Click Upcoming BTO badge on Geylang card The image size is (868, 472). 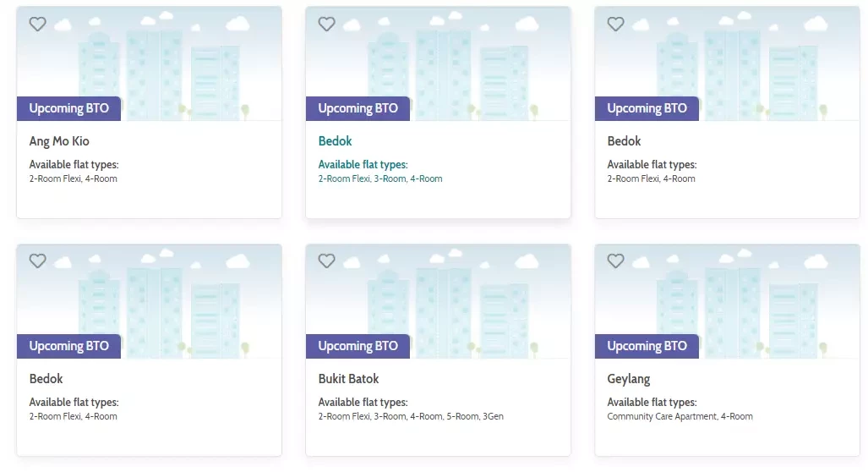(647, 346)
